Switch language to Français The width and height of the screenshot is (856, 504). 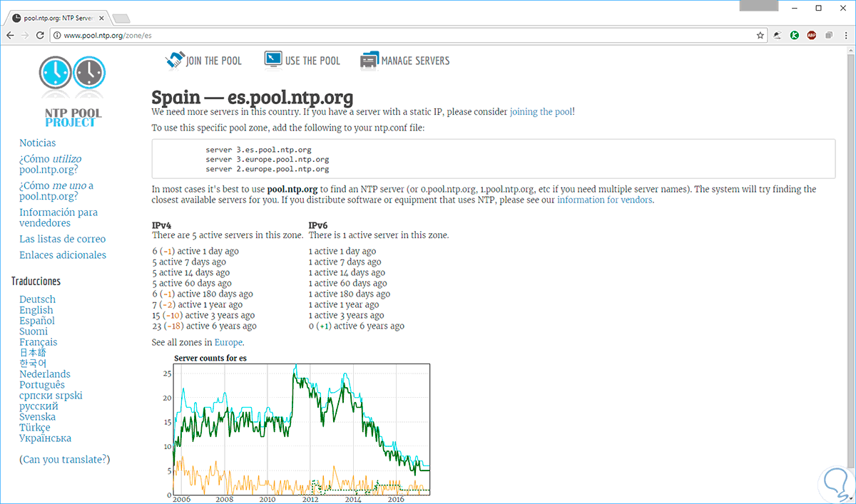[x=38, y=342]
